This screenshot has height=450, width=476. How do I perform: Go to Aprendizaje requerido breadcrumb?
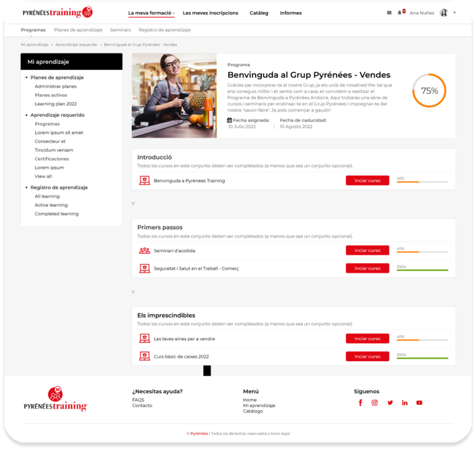(x=76, y=45)
